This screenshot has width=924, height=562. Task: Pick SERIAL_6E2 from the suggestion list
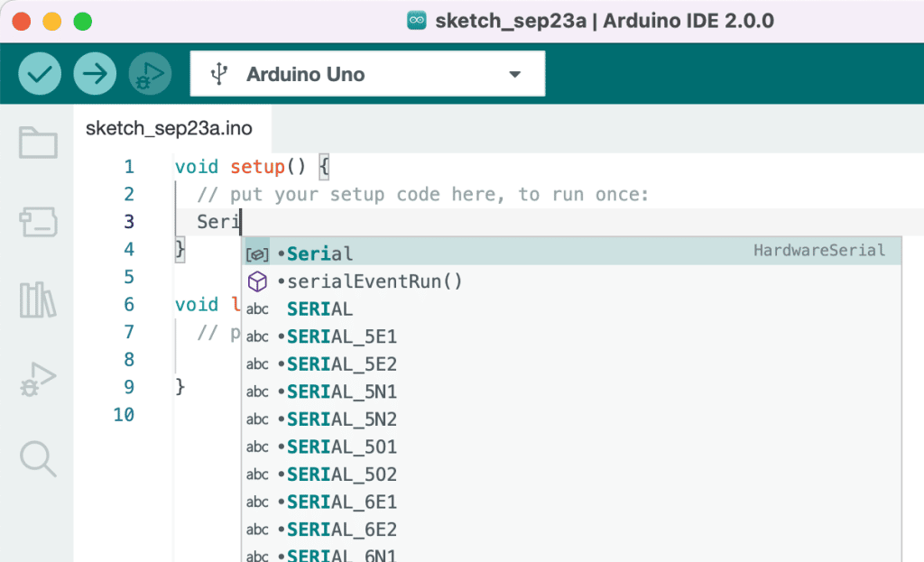pos(571,529)
